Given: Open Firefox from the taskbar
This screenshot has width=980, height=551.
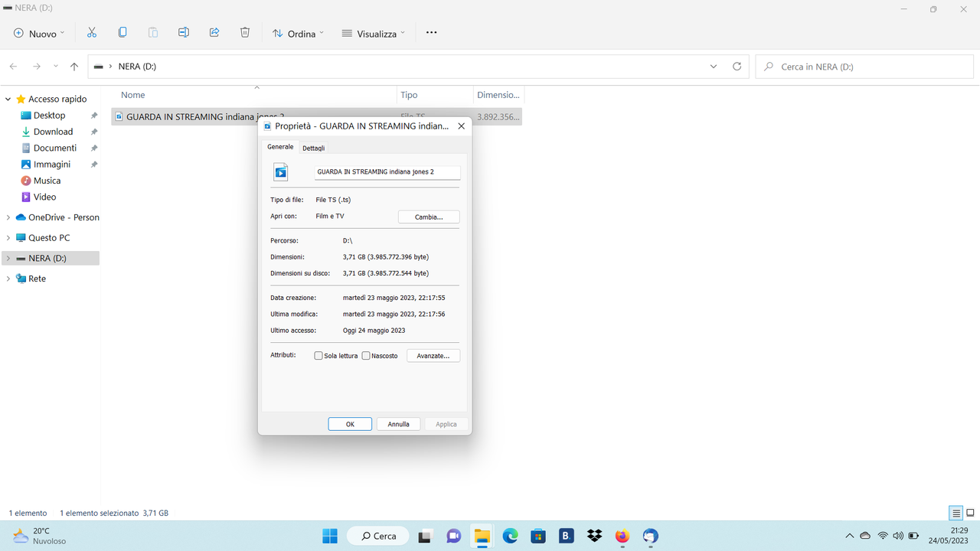Looking at the screenshot, I should click(622, 536).
